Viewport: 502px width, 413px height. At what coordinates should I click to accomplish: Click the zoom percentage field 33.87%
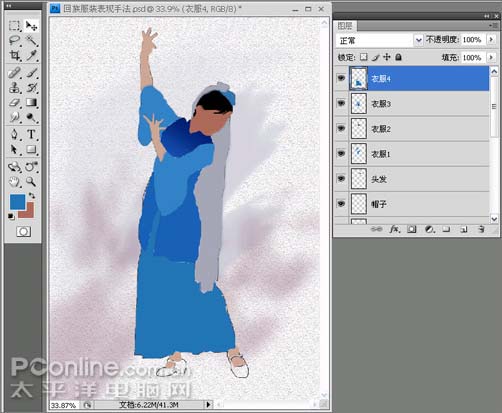64,405
